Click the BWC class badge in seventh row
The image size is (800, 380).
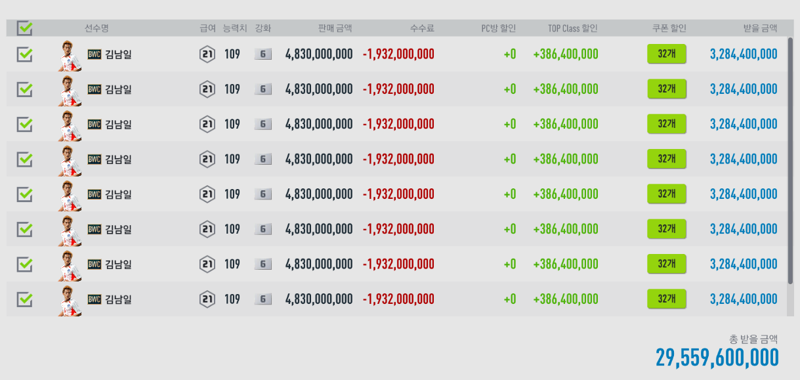[x=94, y=264]
